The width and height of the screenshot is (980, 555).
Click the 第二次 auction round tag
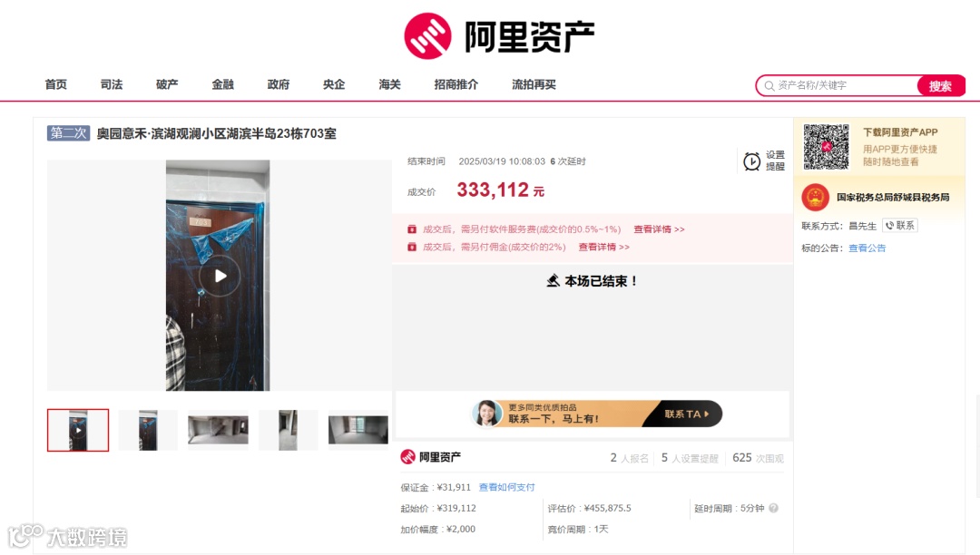(69, 133)
